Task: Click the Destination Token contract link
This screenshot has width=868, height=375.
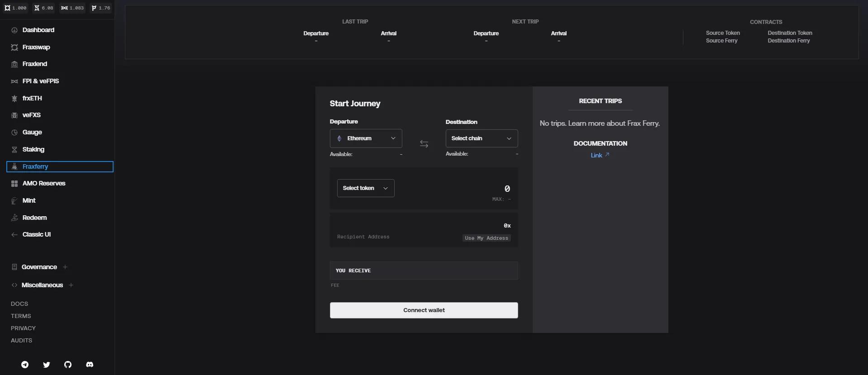Action: (790, 33)
